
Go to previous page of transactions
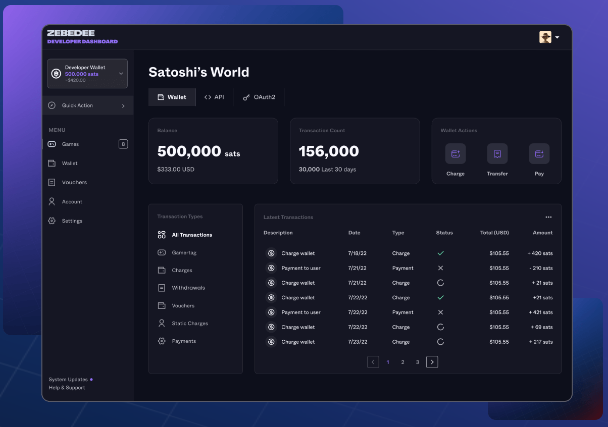tap(373, 362)
